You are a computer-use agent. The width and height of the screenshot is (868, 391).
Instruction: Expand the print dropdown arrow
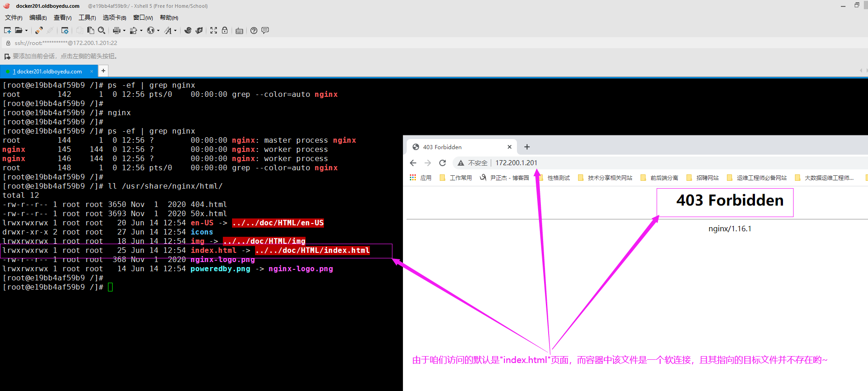click(x=124, y=31)
